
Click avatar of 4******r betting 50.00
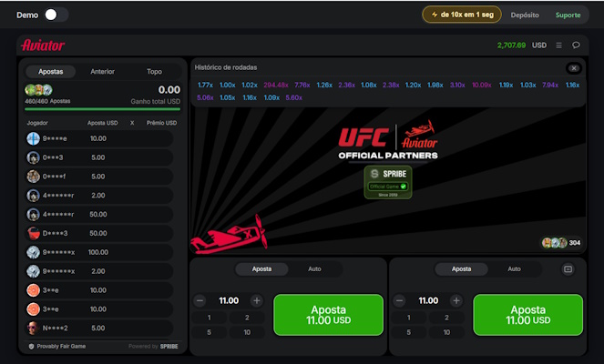[x=33, y=215]
